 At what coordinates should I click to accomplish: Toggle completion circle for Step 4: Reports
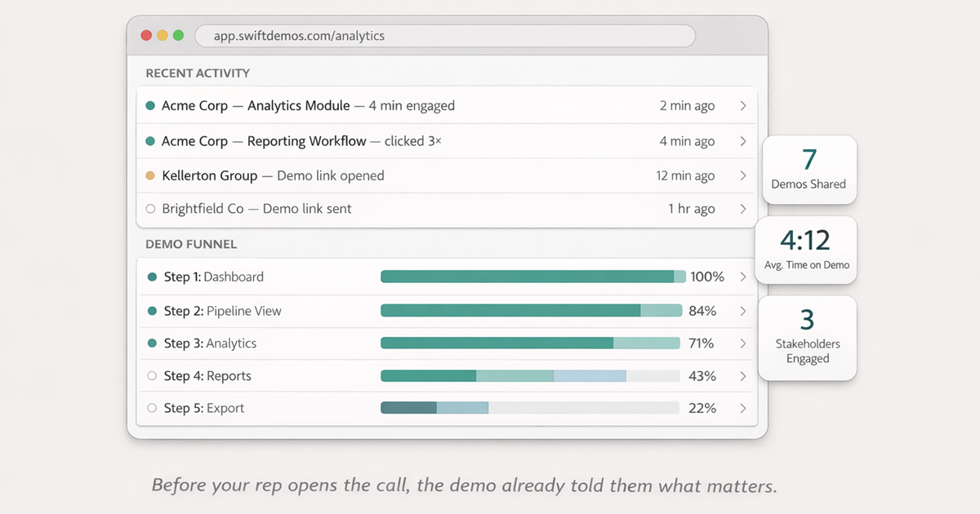[x=152, y=376]
